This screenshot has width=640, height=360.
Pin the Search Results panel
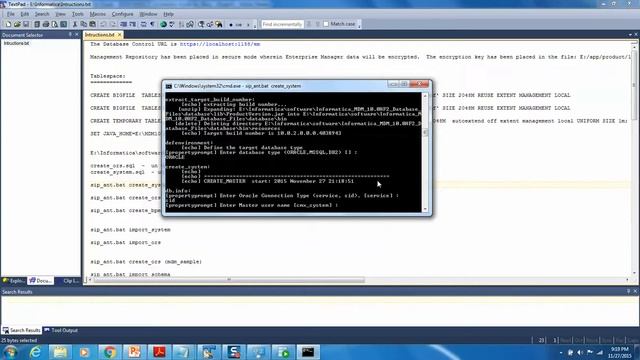click(628, 291)
